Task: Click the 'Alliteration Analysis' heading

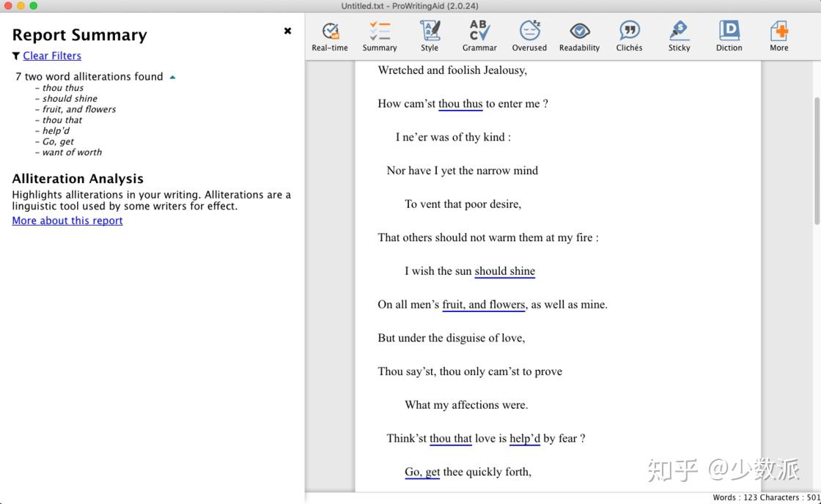Action: point(78,179)
